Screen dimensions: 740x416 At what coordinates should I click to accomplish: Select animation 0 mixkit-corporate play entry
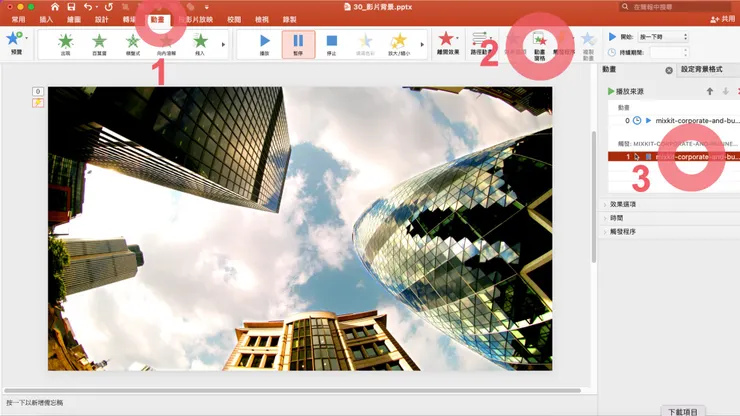coord(674,121)
